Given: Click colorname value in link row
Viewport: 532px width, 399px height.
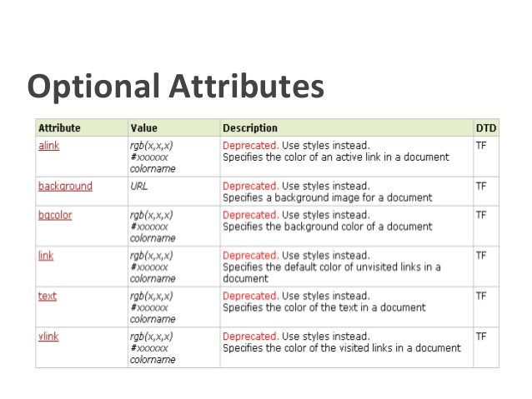Looking at the screenshot, I should tap(153, 279).
